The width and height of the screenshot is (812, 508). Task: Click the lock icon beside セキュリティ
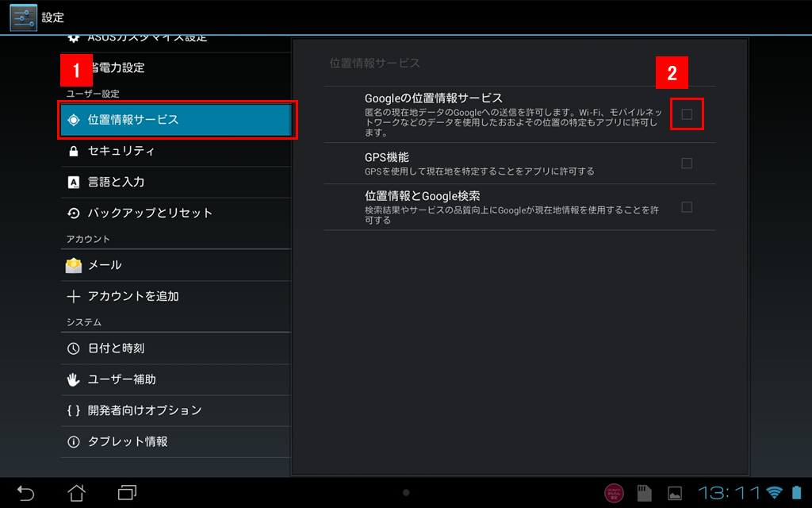pos(74,151)
